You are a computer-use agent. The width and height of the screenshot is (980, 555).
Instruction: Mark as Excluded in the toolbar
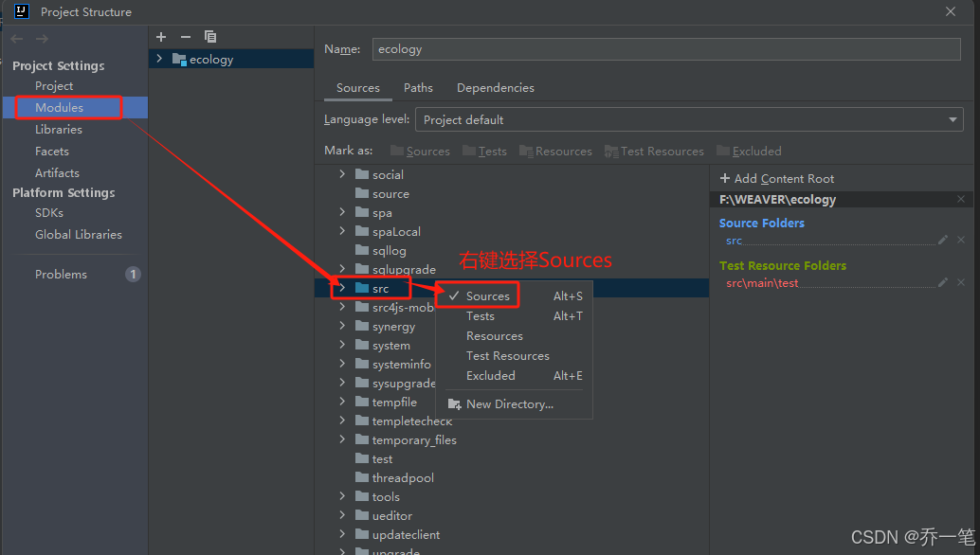pyautogui.click(x=749, y=152)
